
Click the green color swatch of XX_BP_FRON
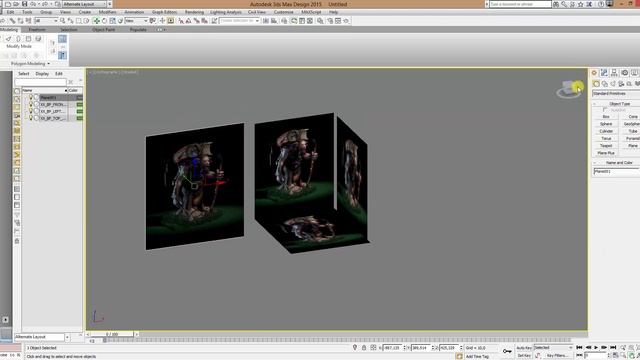click(x=80, y=104)
